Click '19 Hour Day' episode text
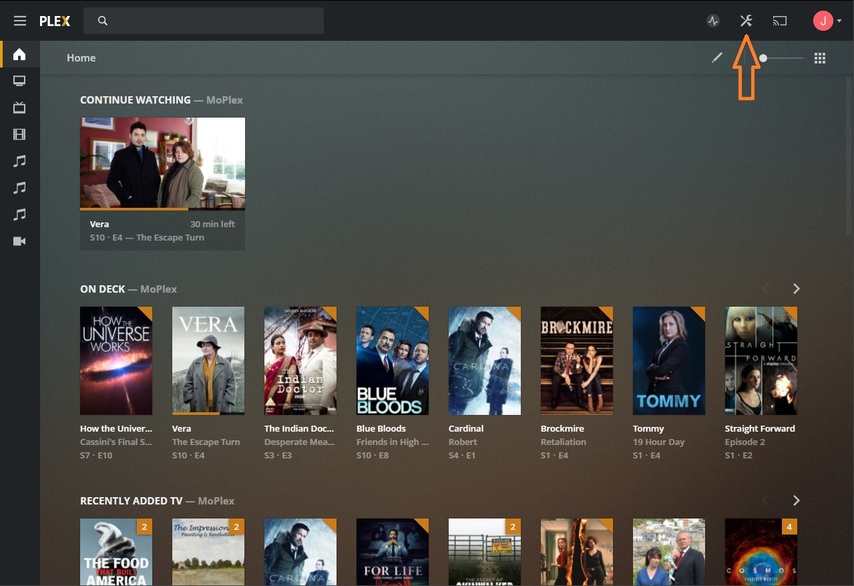854x586 pixels. [x=658, y=442]
